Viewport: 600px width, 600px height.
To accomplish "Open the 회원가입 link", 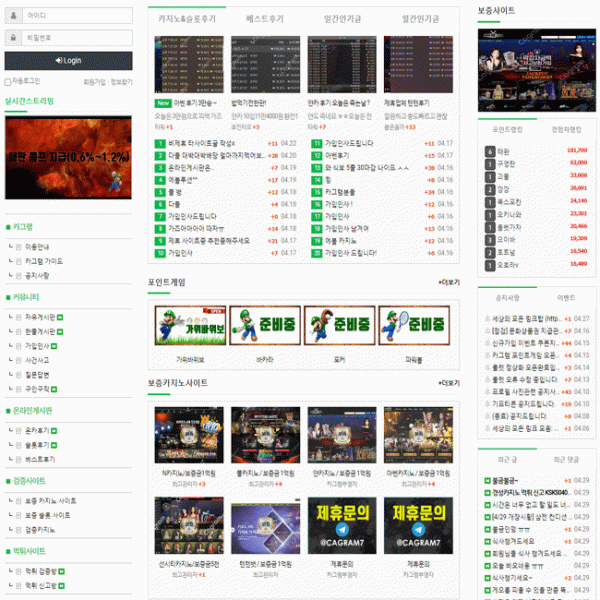I will (95, 82).
